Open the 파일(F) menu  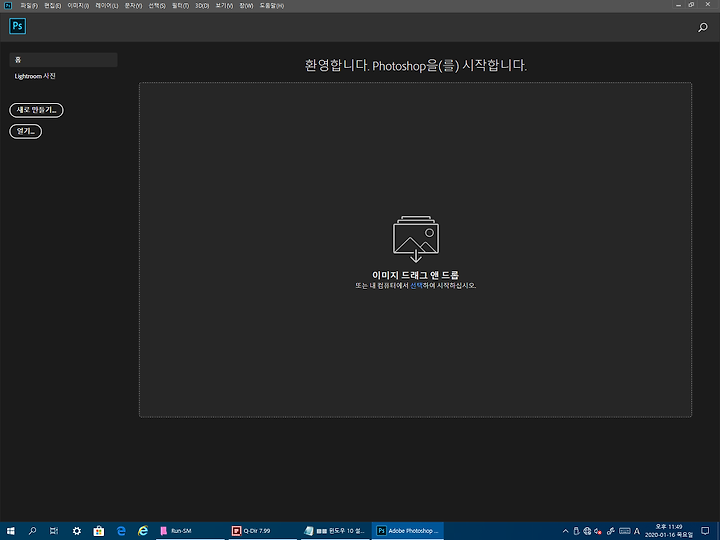coord(29,6)
